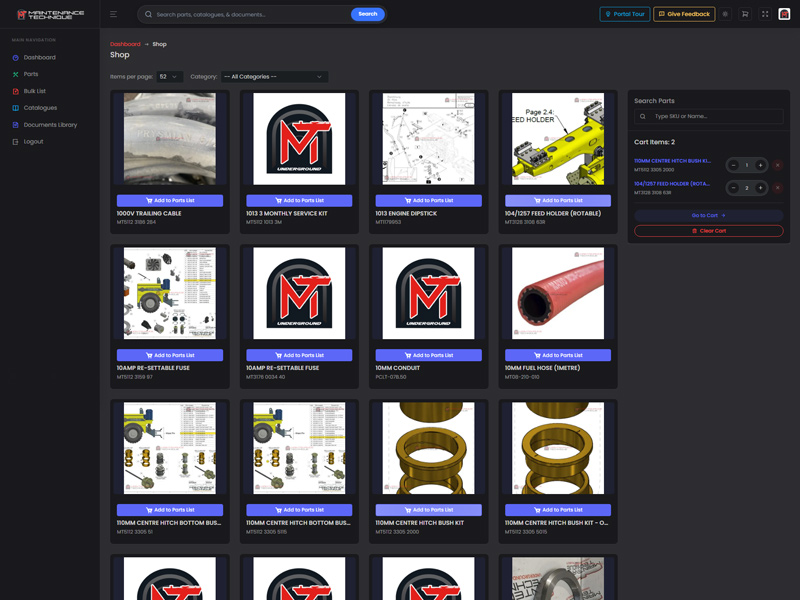Click the Clear Cart button
The image size is (800, 600).
709,231
